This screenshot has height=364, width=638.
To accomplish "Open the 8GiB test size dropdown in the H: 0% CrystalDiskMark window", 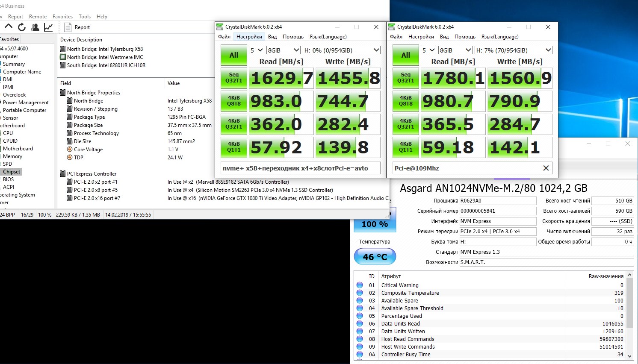I will point(283,50).
